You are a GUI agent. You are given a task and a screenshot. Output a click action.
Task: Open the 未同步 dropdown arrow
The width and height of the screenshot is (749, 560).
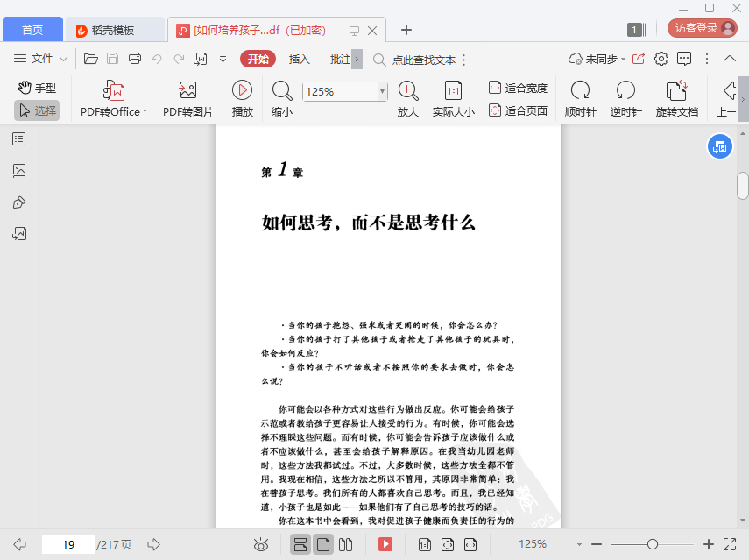point(623,60)
